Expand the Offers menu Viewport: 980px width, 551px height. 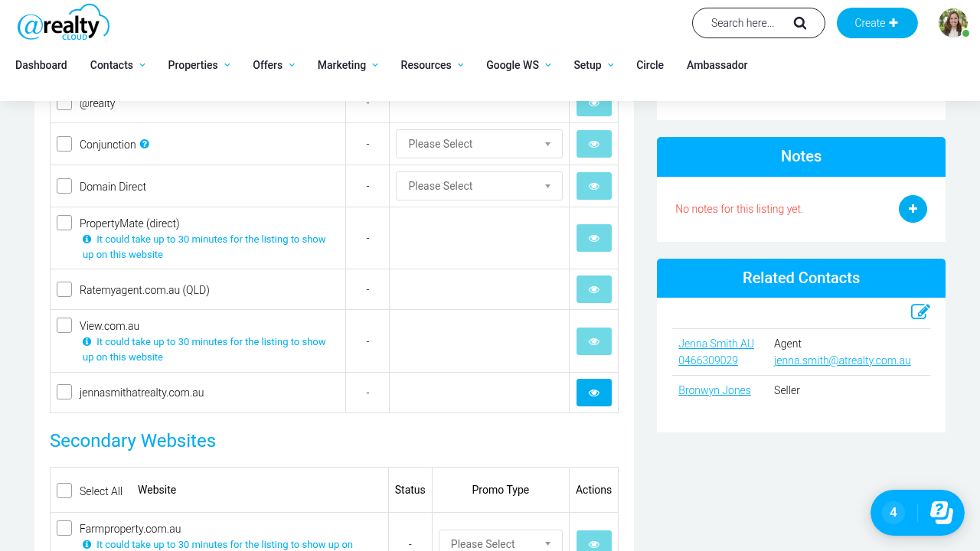273,65
